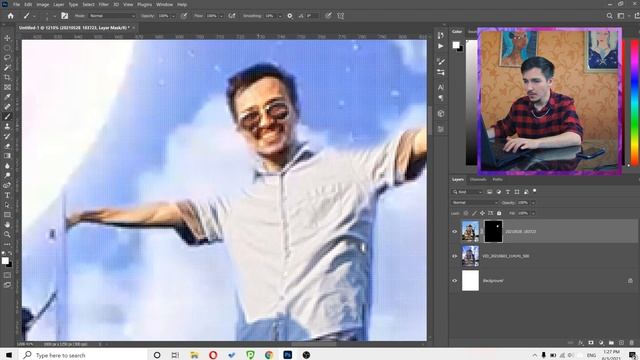Select the Clone Stamp tool

pyautogui.click(x=7, y=126)
